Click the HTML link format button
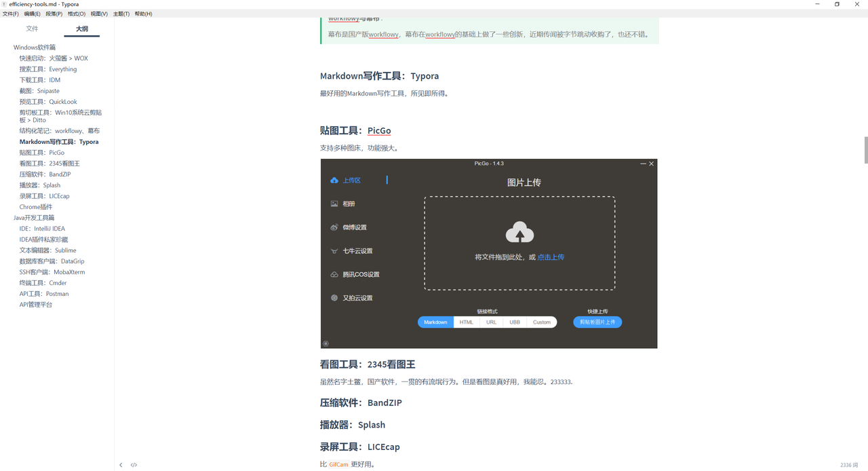 [467, 322]
